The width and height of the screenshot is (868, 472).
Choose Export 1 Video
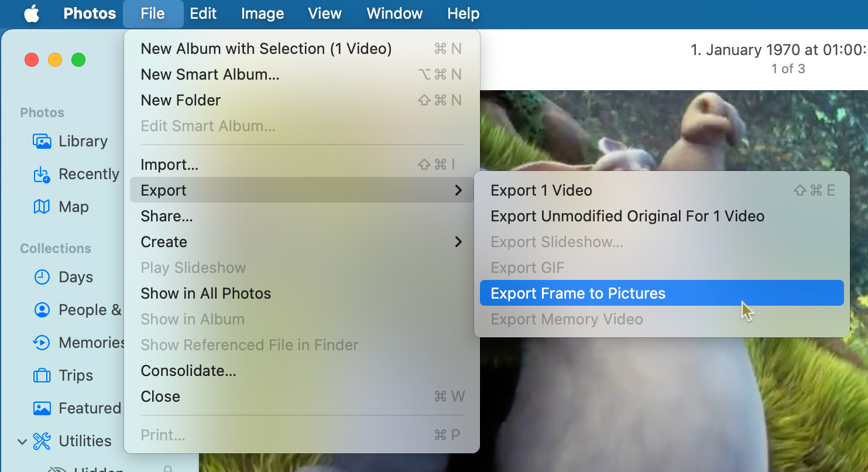click(662, 190)
